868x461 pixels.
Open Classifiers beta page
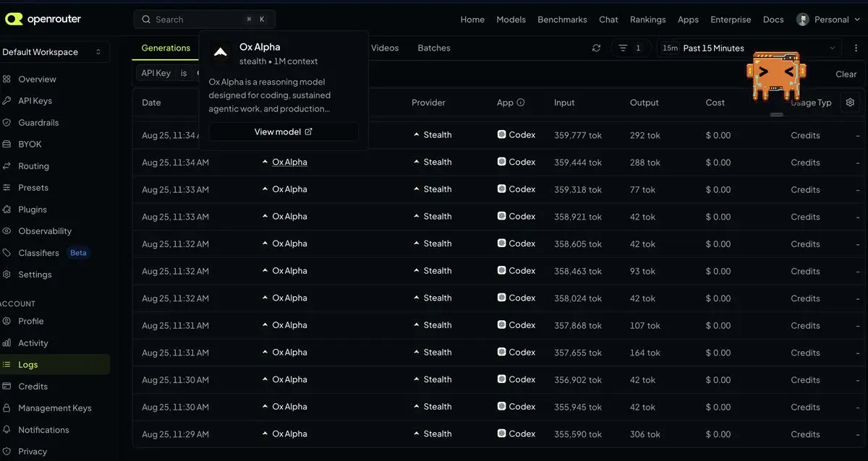click(38, 253)
